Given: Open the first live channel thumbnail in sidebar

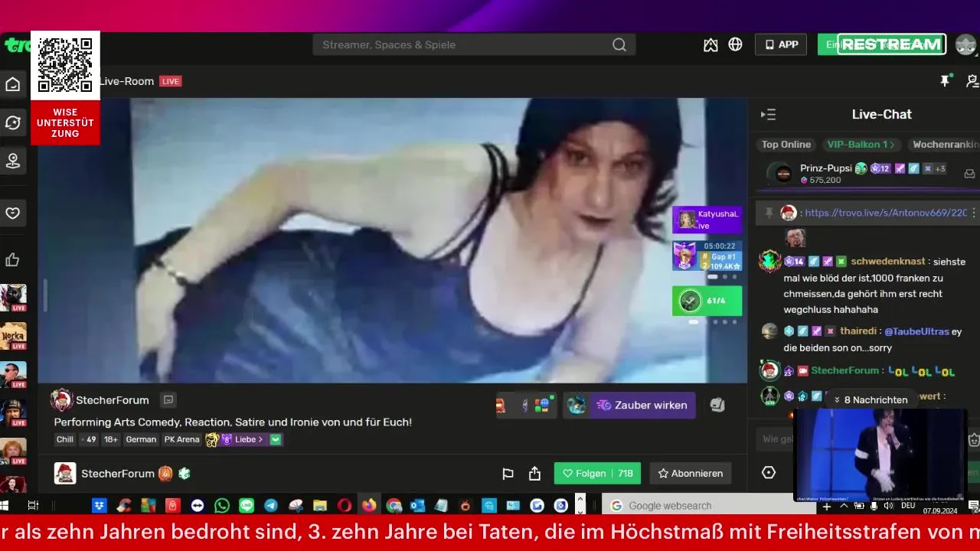Looking at the screenshot, I should pyautogui.click(x=13, y=298).
